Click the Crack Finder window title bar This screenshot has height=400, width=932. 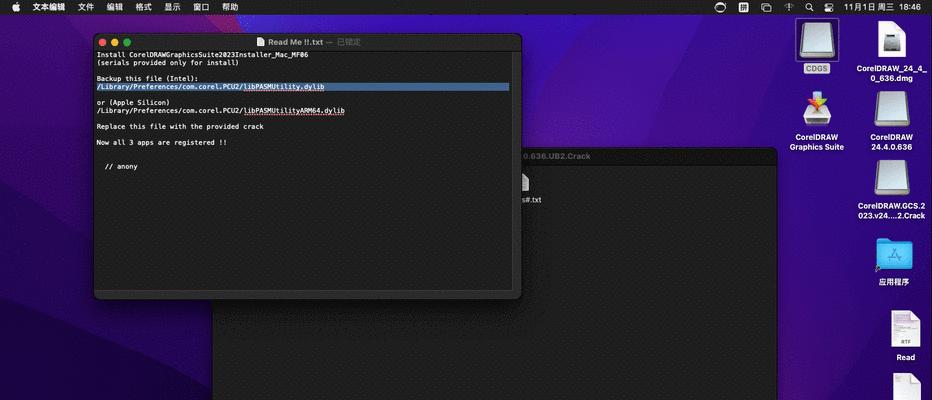(648, 156)
